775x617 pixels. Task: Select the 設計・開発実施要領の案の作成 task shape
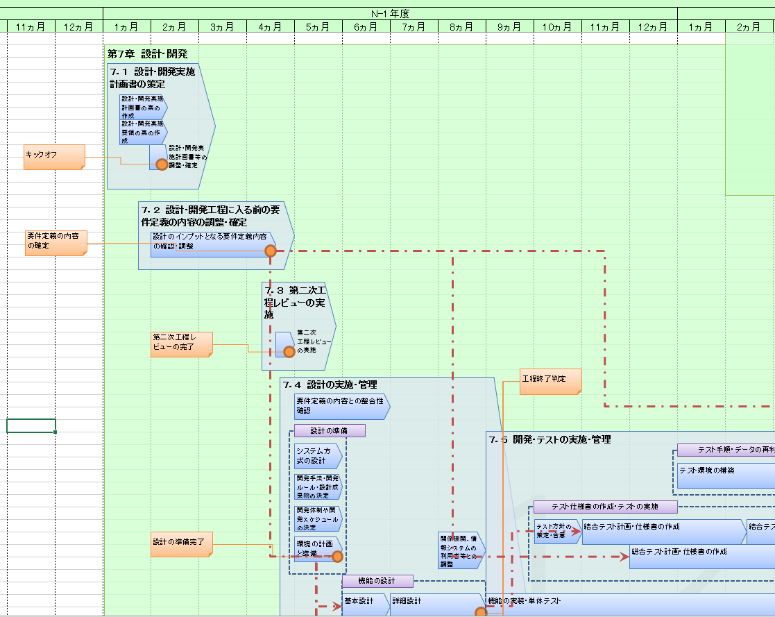143,132
